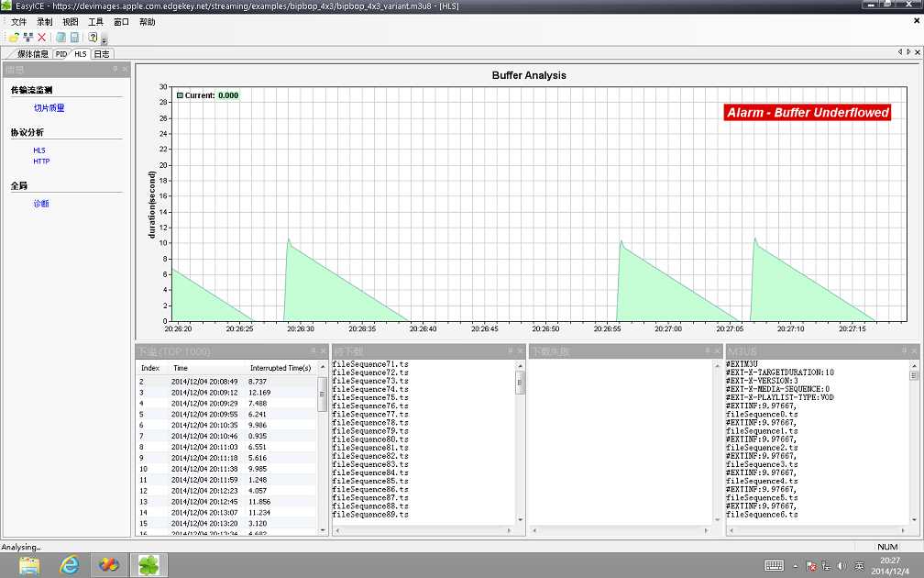
Task: Open the HTTP protocol analysis link
Action: 41,161
